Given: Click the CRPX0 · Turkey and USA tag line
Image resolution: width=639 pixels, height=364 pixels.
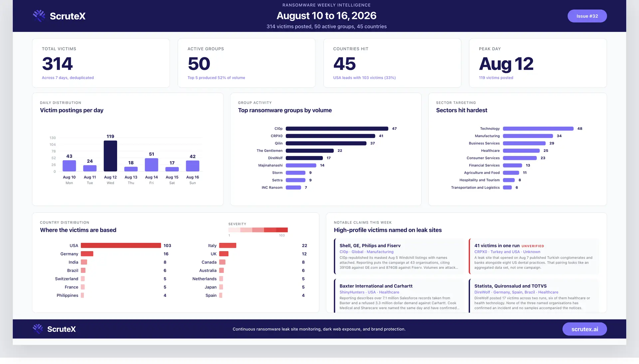Looking at the screenshot, I should [507, 252].
